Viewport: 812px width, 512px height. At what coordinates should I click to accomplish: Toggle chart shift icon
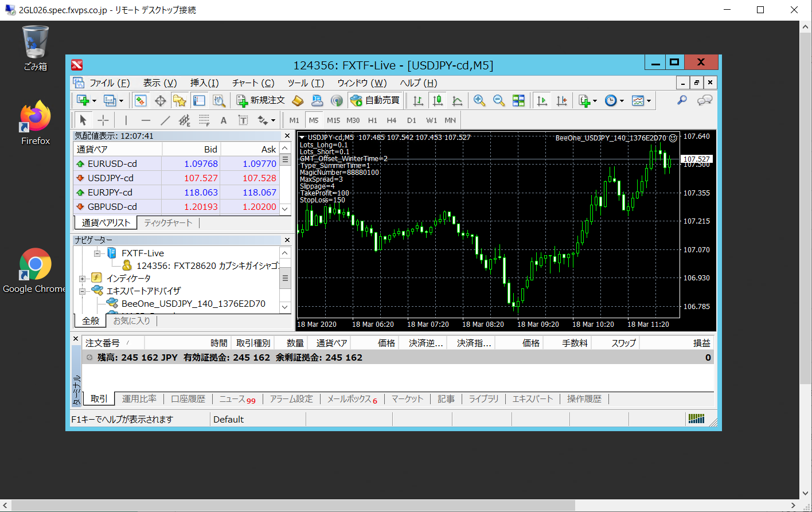point(561,100)
